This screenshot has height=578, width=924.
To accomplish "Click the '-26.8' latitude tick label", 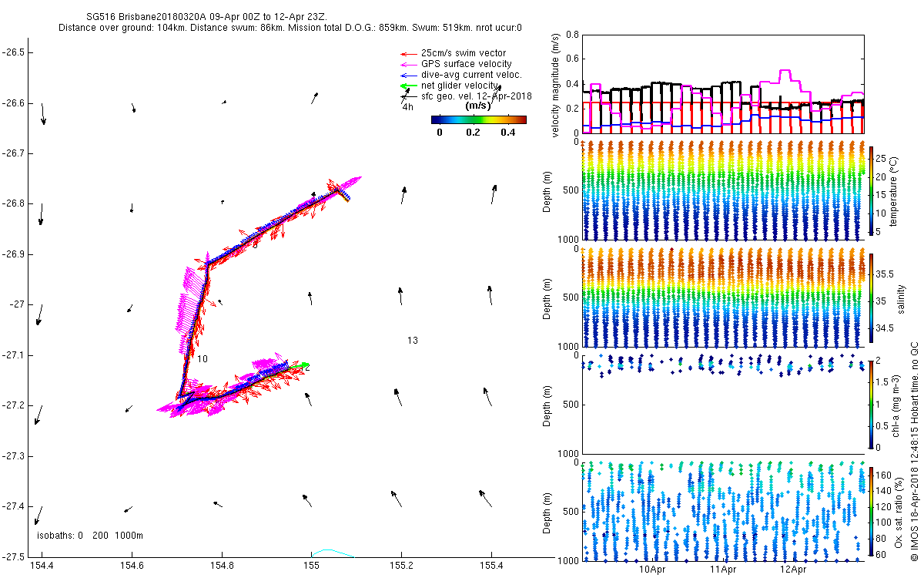I will (x=15, y=203).
